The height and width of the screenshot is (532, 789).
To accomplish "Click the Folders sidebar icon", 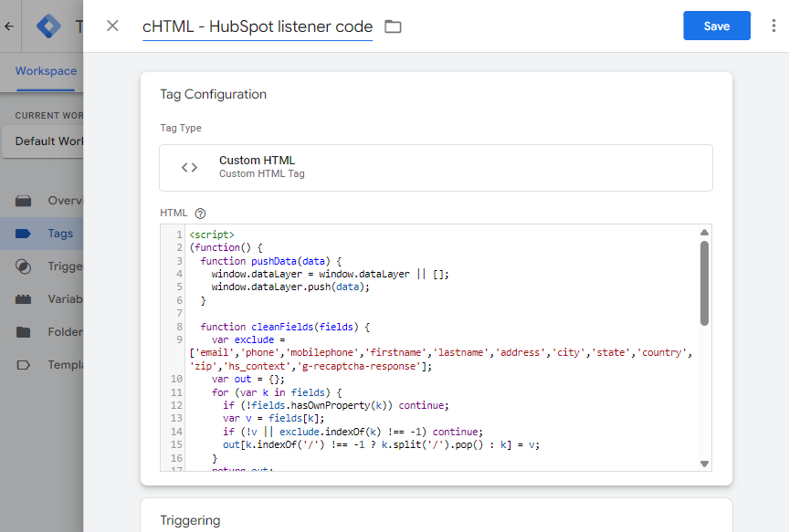I will [24, 332].
